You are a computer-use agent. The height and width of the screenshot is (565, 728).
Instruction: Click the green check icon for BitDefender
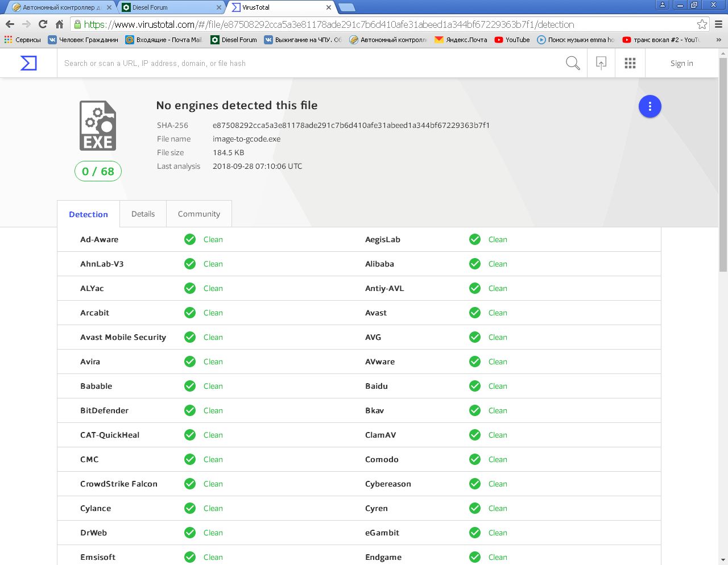coord(190,410)
